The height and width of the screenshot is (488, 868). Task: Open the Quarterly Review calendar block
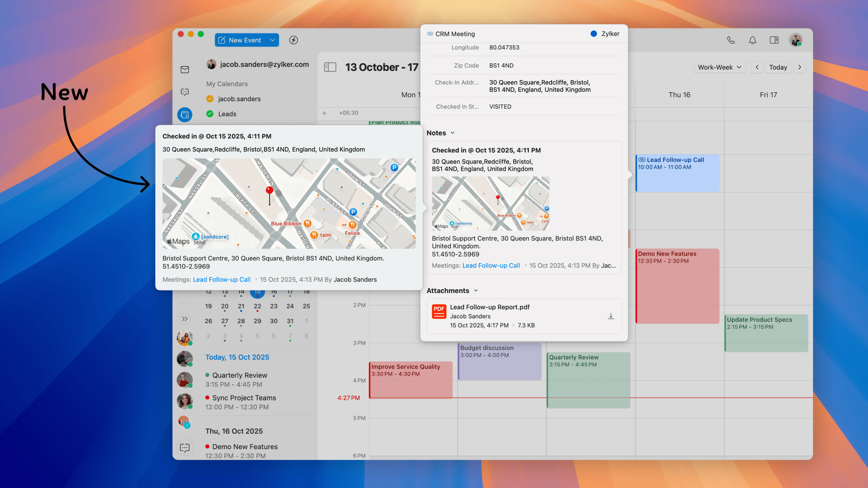coord(589,380)
